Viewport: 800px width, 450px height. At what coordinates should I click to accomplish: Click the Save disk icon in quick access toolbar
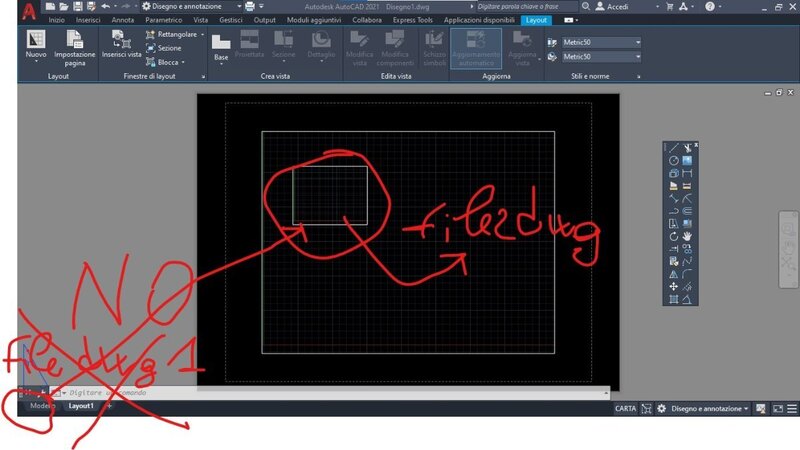pyautogui.click(x=78, y=7)
